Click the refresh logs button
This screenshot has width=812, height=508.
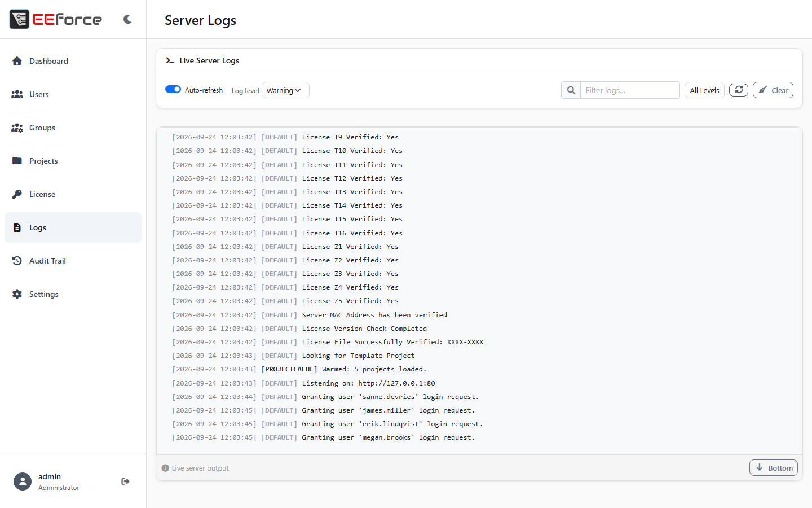coord(739,90)
